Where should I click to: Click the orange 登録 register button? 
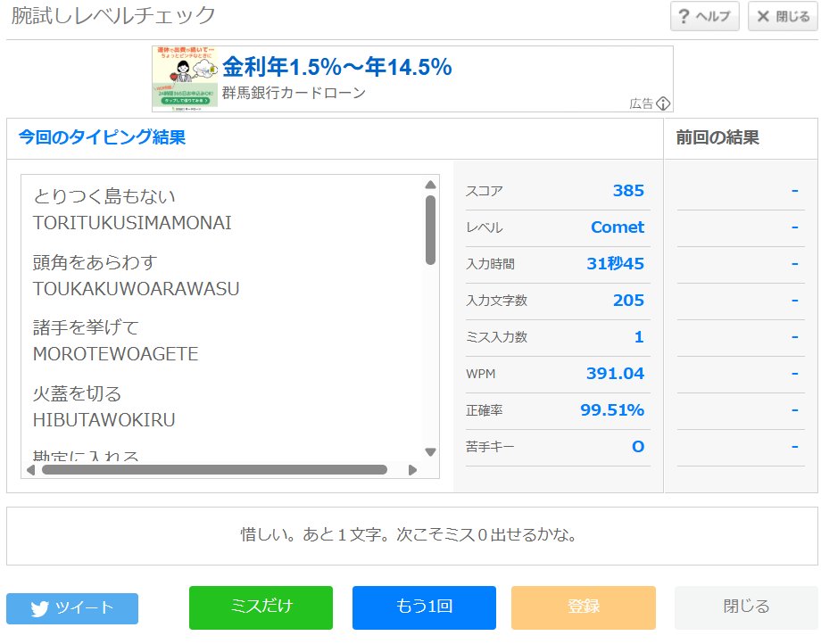click(584, 607)
